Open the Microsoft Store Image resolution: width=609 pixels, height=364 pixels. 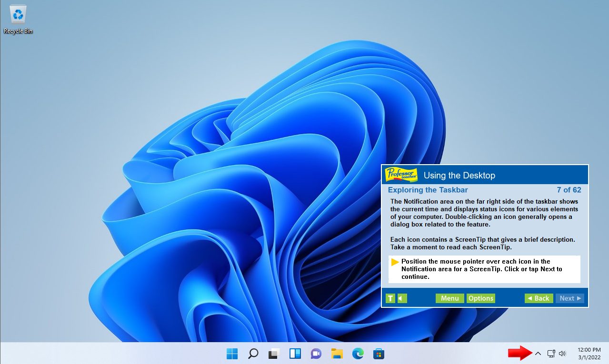pos(378,354)
